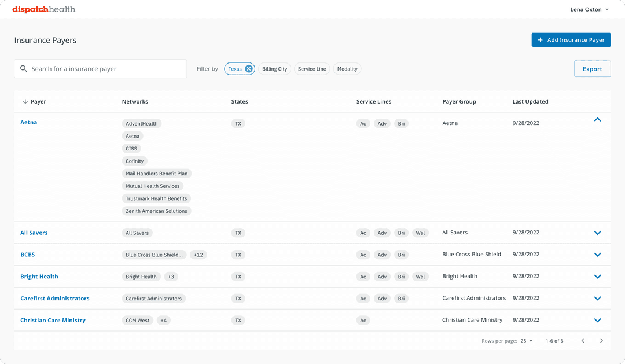This screenshot has width=625, height=364.
Task: Expand the Carefirst Administrators row
Action: coord(597,299)
